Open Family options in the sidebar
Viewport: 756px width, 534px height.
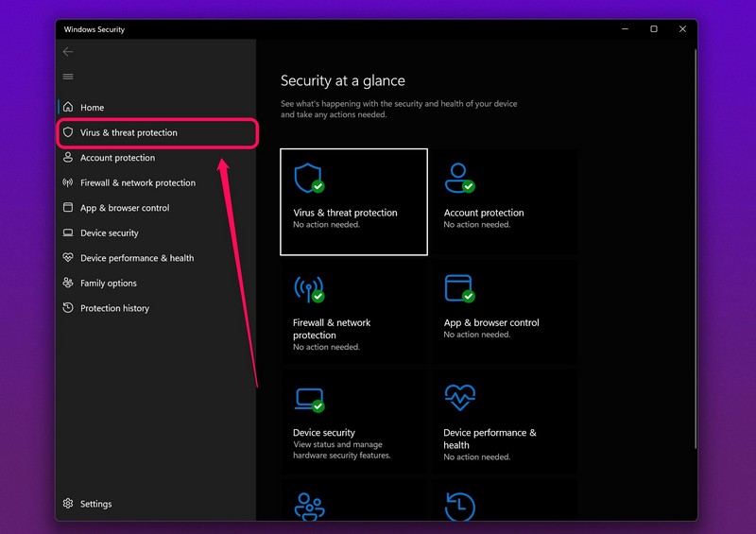point(108,284)
